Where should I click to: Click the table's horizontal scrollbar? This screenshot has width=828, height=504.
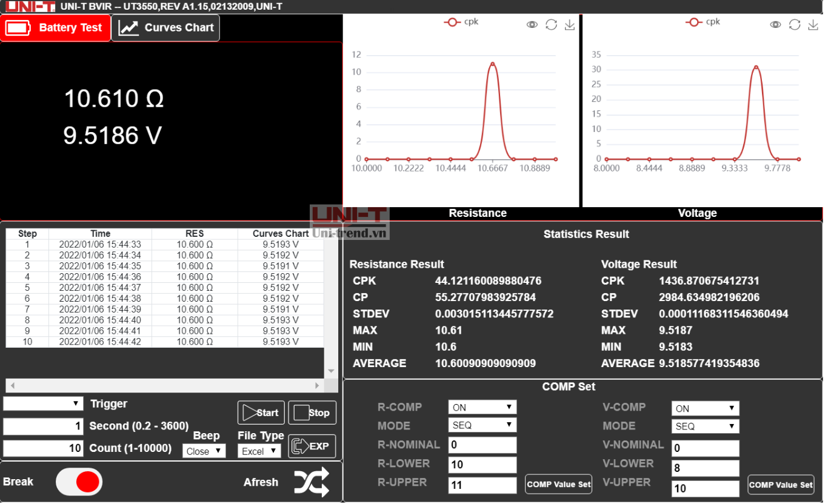[164, 385]
